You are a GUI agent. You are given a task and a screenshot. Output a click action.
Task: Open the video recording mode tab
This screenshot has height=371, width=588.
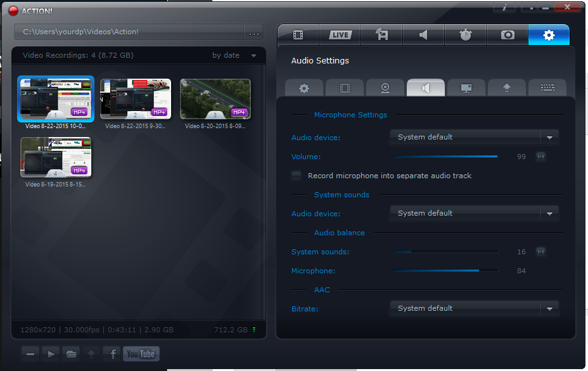click(x=298, y=35)
